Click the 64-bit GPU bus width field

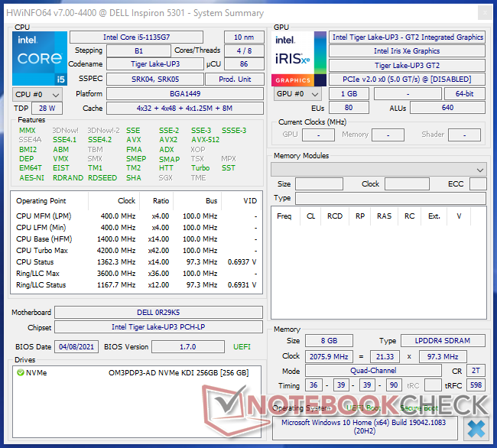[x=465, y=94]
